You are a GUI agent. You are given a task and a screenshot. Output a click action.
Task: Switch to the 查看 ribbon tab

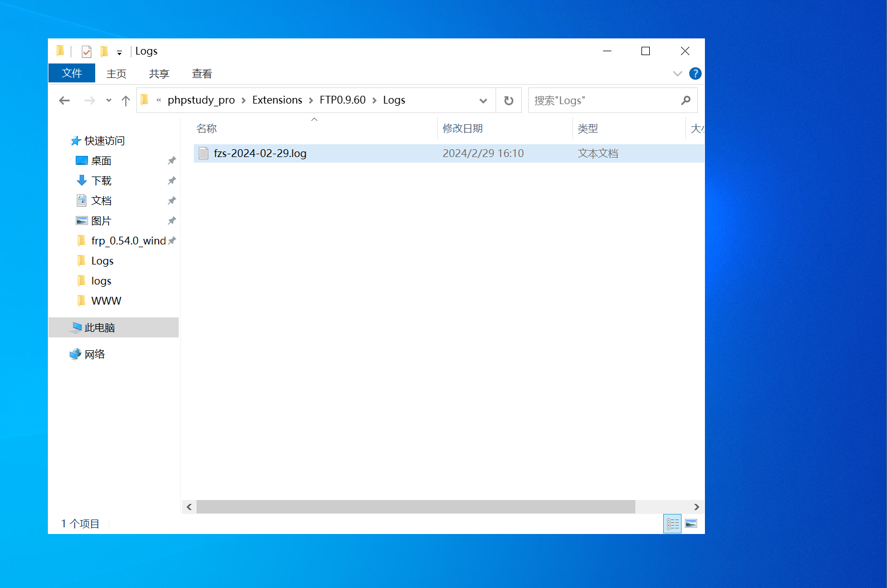pyautogui.click(x=202, y=73)
